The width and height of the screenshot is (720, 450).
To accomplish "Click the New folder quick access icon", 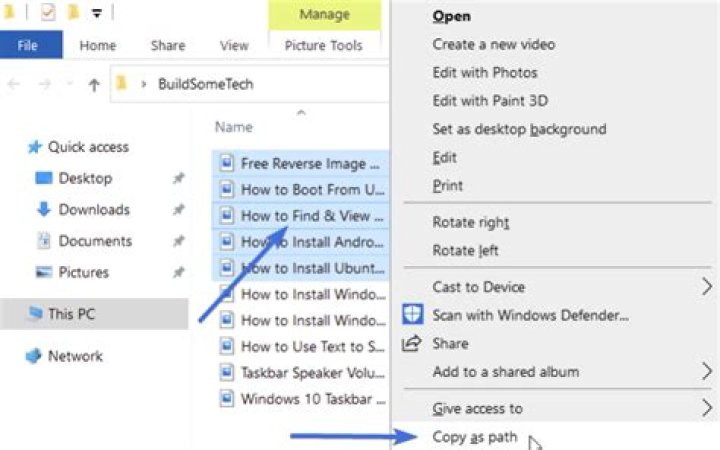I will tap(73, 12).
